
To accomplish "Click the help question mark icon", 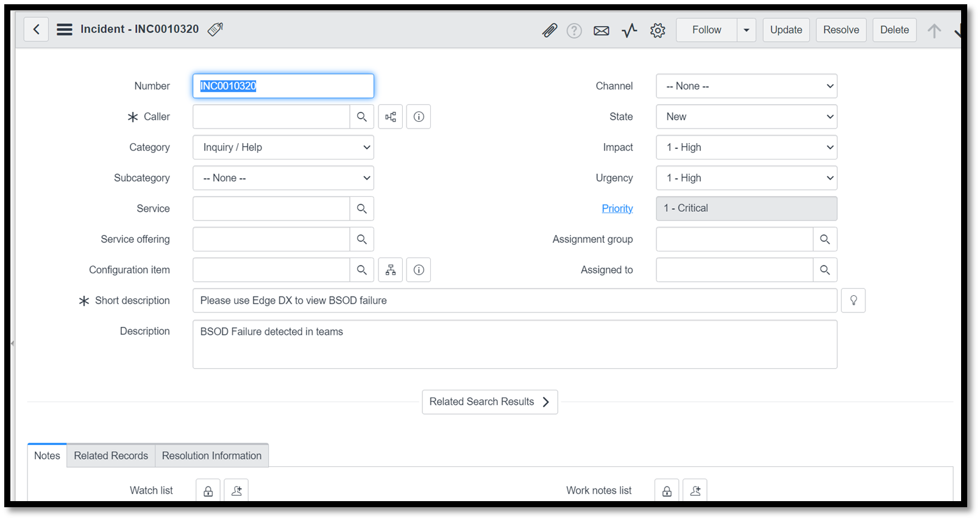I will (x=573, y=30).
